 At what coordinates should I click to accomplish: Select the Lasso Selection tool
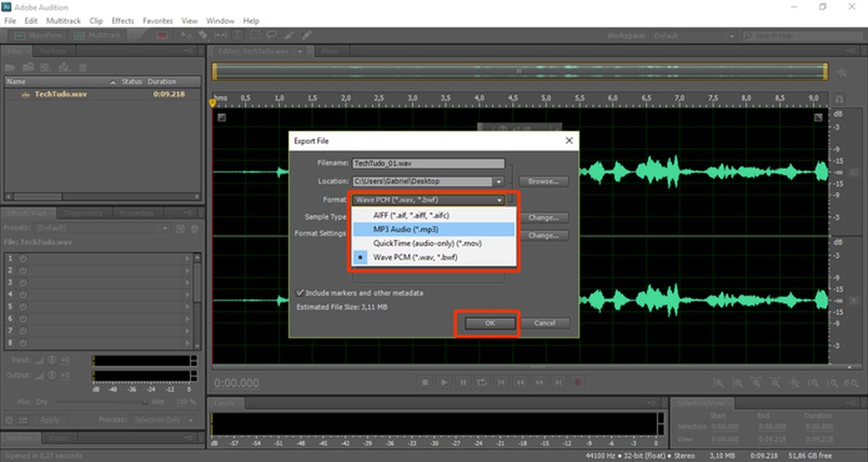pyautogui.click(x=272, y=34)
